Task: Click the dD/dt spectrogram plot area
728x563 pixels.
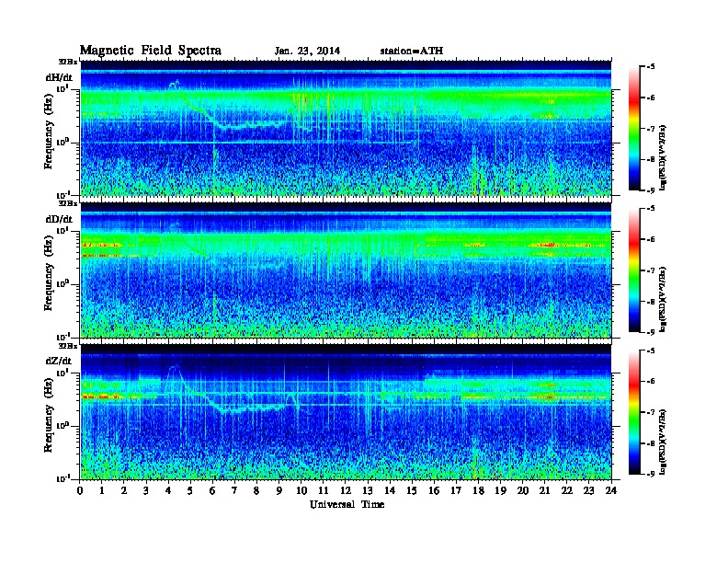Action: [x=346, y=270]
